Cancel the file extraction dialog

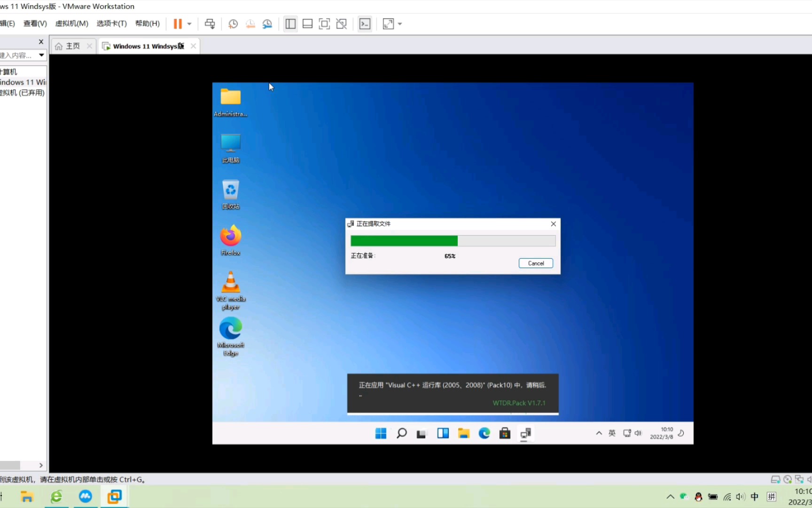click(x=536, y=263)
